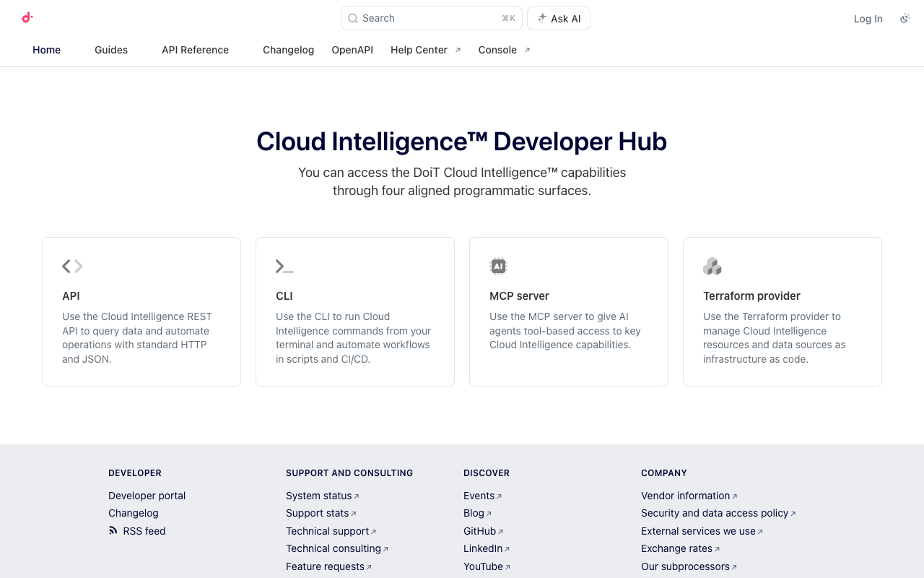Image resolution: width=924 pixels, height=578 pixels.
Task: Focus the Search input field
Action: coord(432,18)
